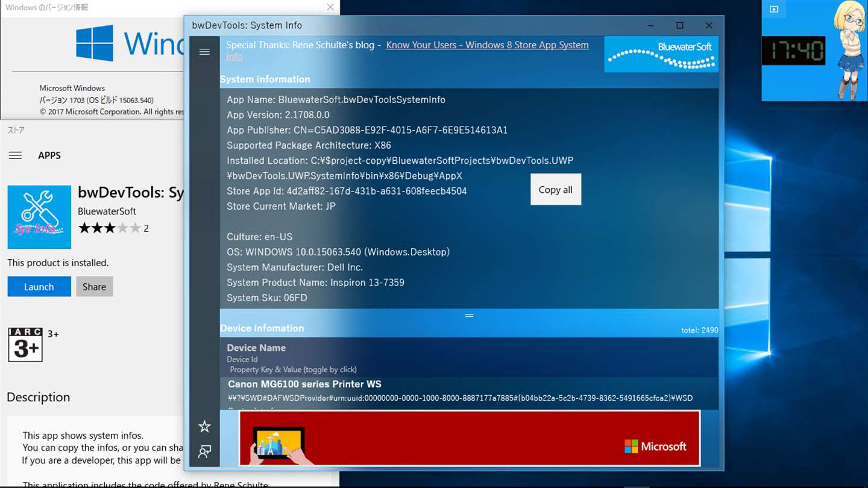Click the System Manufacturer: Dell Inc. line
868x488 pixels.
coord(295,267)
